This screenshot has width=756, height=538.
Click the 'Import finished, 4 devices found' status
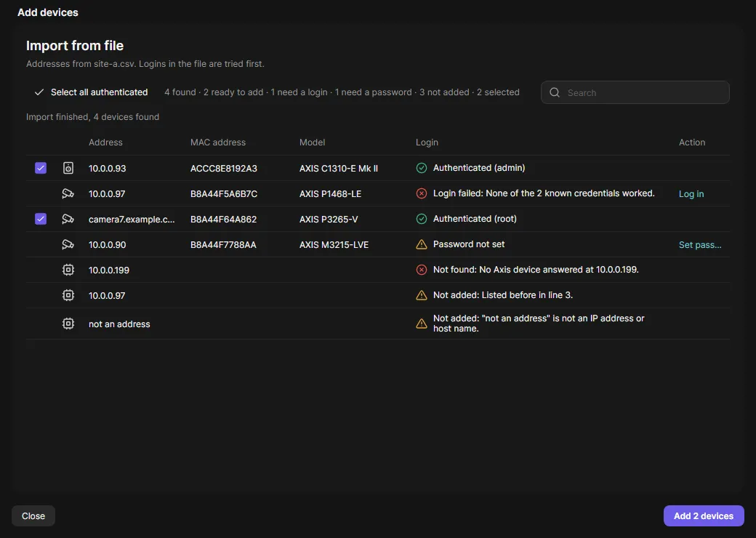pos(92,116)
